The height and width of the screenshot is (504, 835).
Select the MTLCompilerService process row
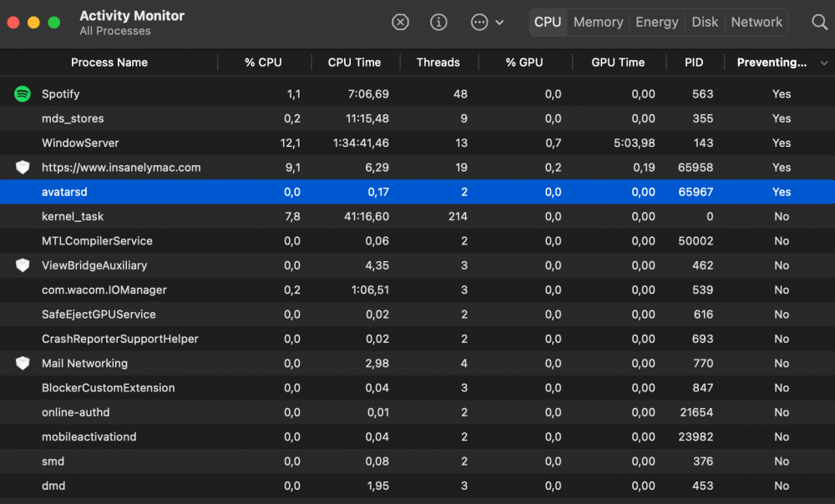click(417, 240)
